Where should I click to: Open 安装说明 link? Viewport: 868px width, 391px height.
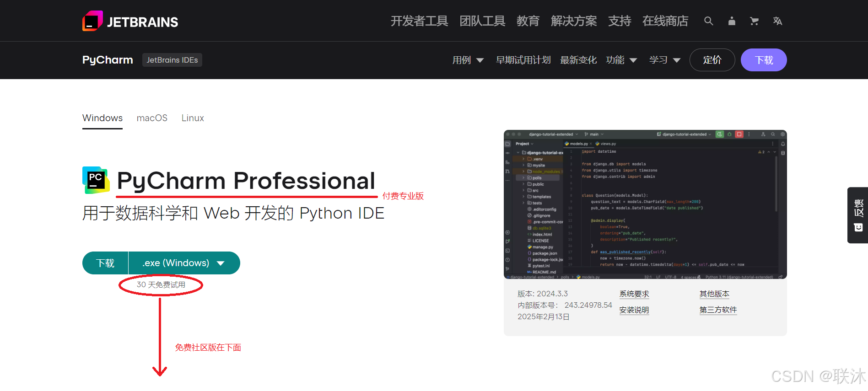[x=634, y=310]
